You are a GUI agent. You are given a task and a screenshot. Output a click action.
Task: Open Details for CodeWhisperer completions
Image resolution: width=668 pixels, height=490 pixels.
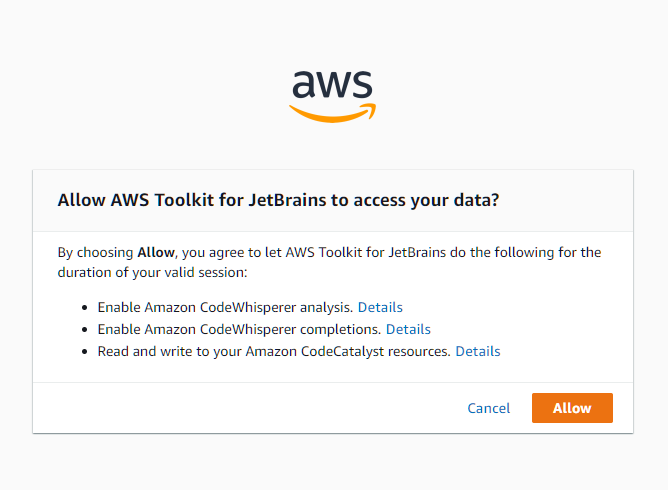(408, 329)
